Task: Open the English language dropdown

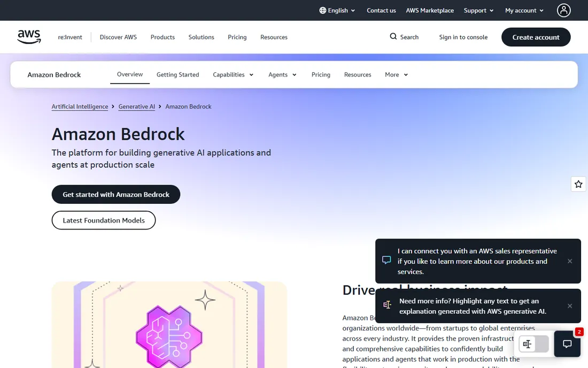Action: 337,11
